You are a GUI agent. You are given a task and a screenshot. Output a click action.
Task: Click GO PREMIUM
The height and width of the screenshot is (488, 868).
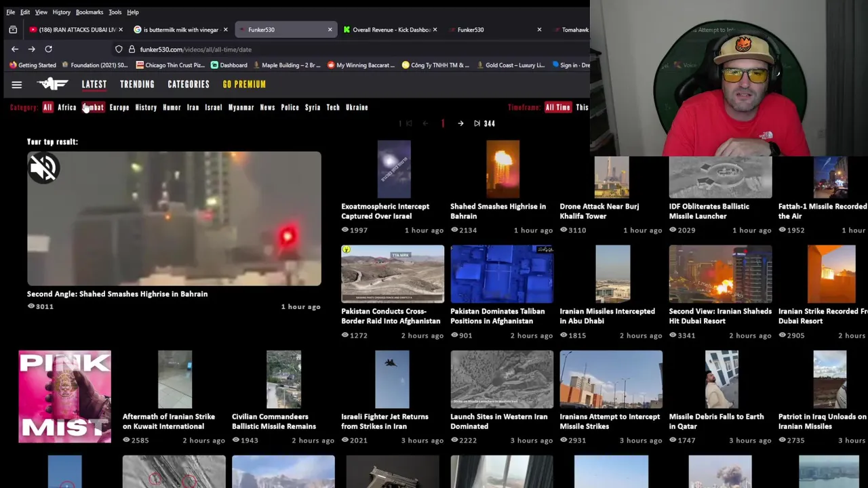point(244,84)
